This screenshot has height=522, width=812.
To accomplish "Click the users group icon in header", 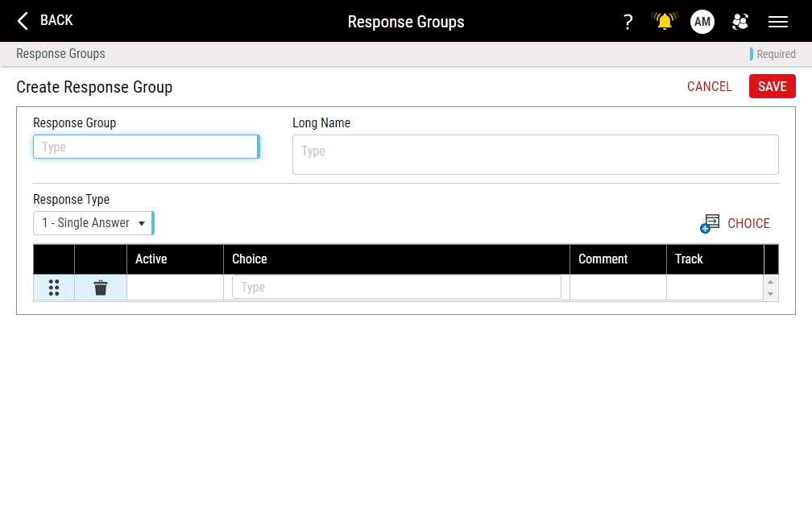I will pyautogui.click(x=739, y=22).
